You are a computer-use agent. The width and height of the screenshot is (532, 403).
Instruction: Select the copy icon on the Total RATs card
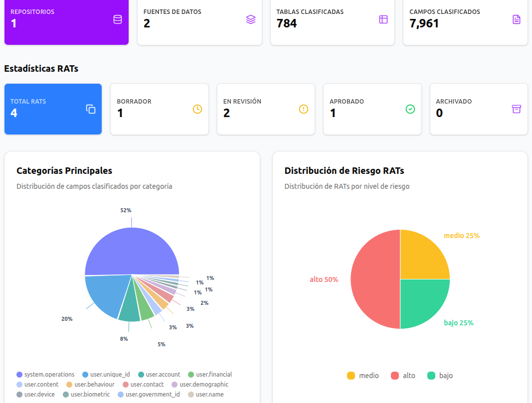(x=90, y=109)
